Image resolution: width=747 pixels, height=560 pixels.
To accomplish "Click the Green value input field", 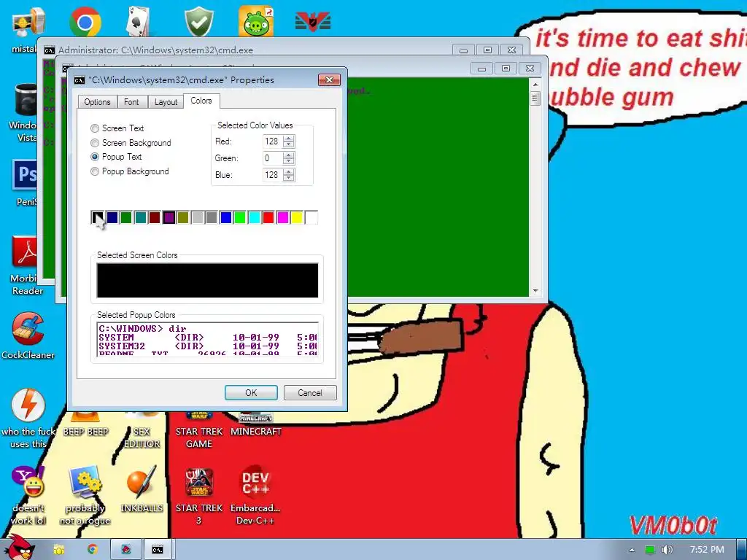I will tap(273, 158).
